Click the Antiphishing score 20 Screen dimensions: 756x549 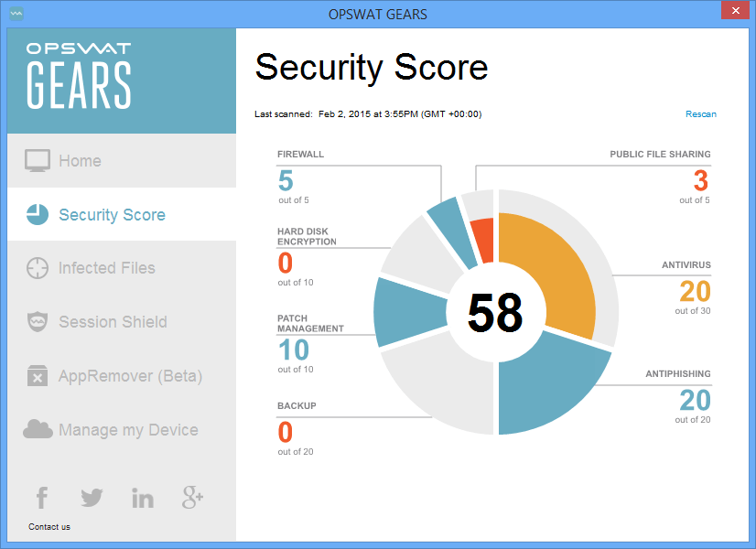pyautogui.click(x=695, y=400)
